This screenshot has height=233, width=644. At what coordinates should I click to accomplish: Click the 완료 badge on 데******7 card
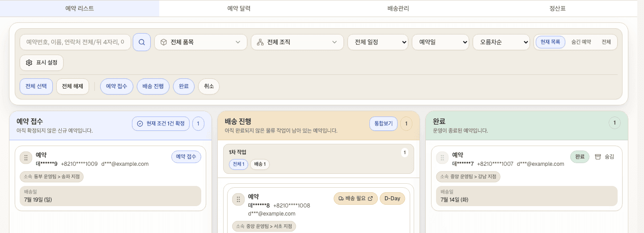tap(580, 157)
